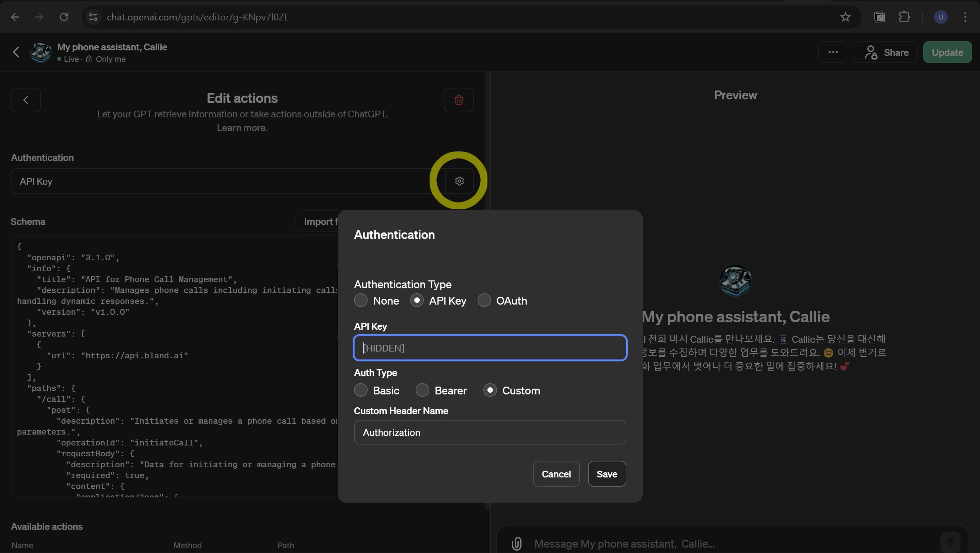
Task: Click the paperclip attach file icon
Action: click(516, 543)
